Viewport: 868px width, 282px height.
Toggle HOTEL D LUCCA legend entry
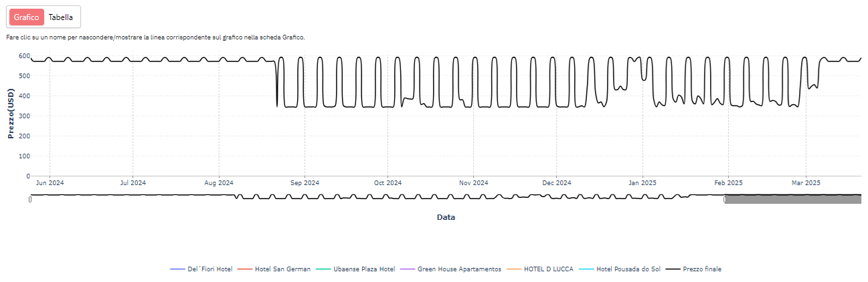tap(548, 269)
